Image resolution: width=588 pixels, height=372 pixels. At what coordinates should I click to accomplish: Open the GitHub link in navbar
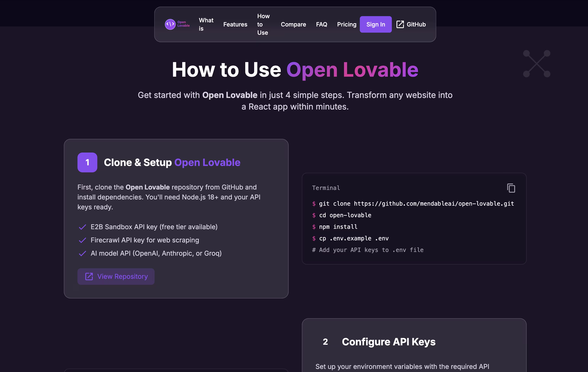[416, 24]
